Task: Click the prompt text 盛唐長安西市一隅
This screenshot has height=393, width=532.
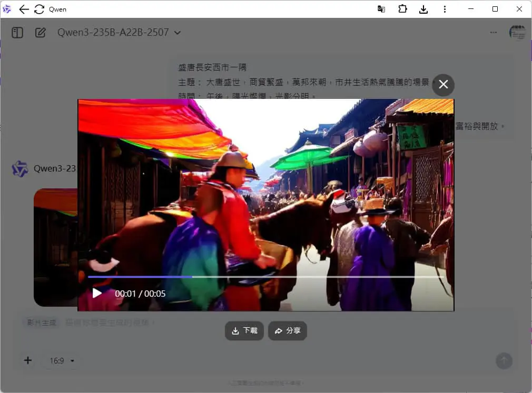Action: 212,67
